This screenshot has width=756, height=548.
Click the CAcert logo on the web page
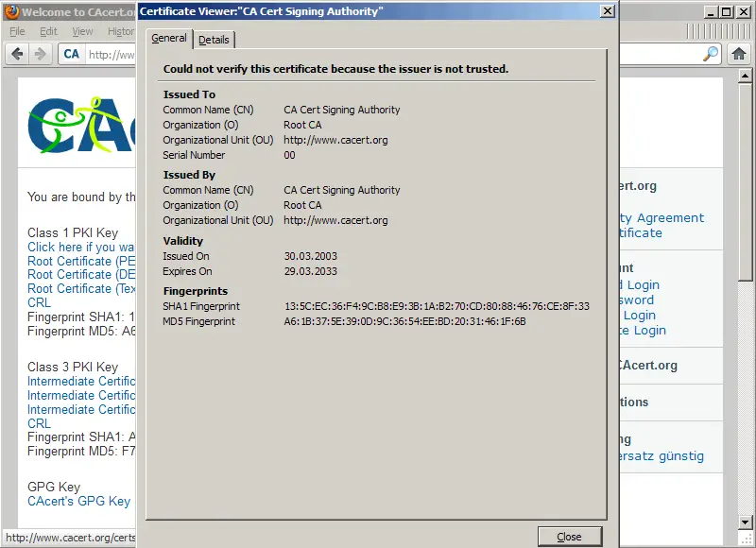pos(81,125)
